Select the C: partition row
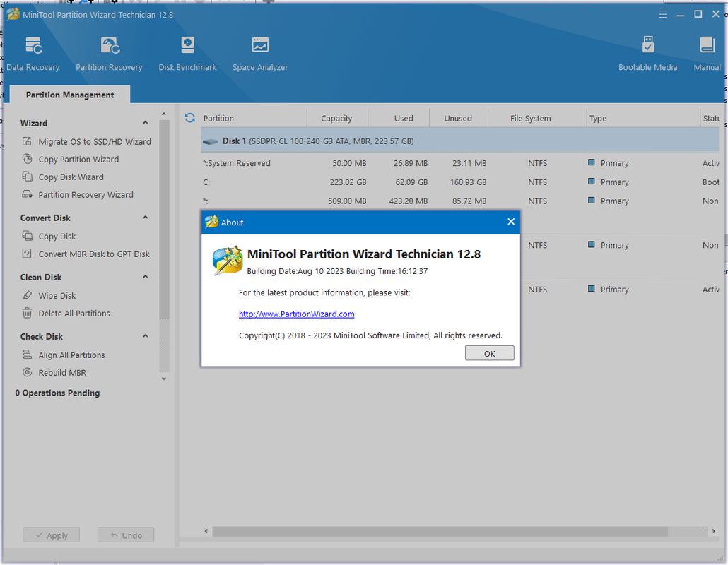728x565 pixels. coord(459,182)
